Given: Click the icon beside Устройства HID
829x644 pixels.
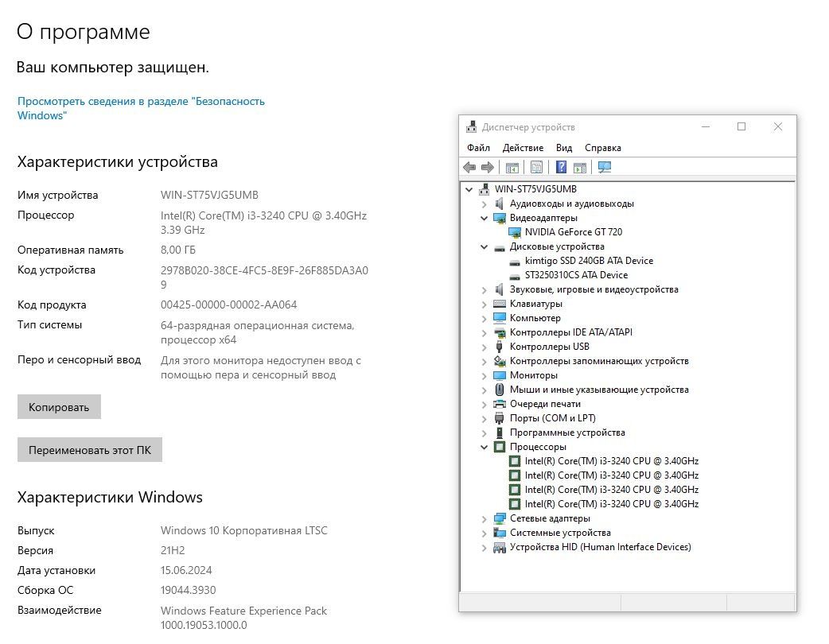Looking at the screenshot, I should pos(499,547).
